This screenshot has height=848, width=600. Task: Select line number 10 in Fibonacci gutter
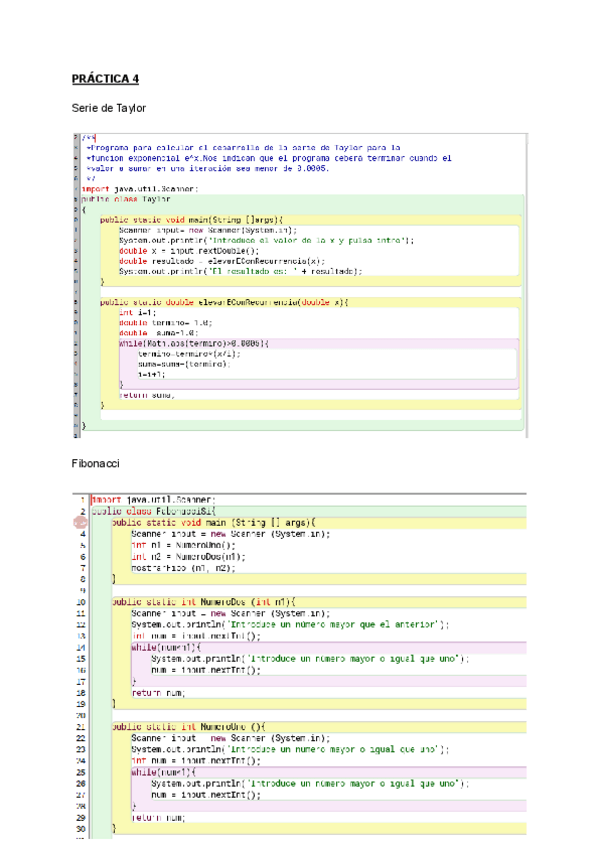pos(82,602)
